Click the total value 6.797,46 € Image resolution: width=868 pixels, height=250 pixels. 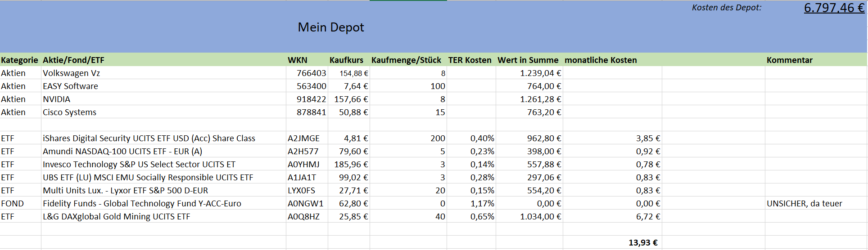tap(834, 8)
